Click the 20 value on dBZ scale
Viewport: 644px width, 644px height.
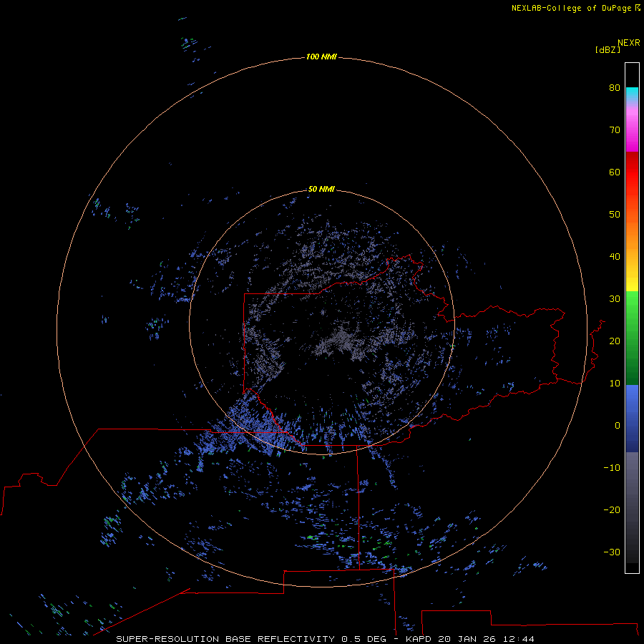pyautogui.click(x=615, y=341)
